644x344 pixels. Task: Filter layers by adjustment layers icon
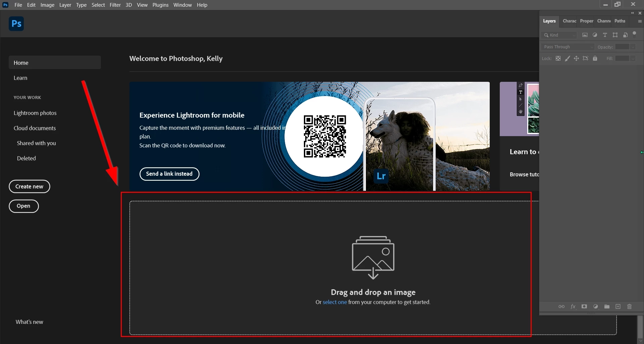click(595, 35)
